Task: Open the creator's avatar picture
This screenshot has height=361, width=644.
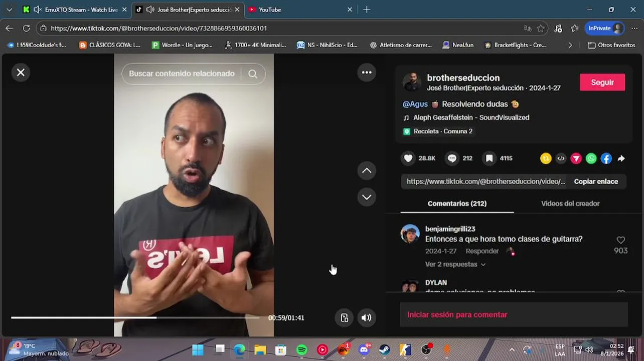Action: (412, 82)
